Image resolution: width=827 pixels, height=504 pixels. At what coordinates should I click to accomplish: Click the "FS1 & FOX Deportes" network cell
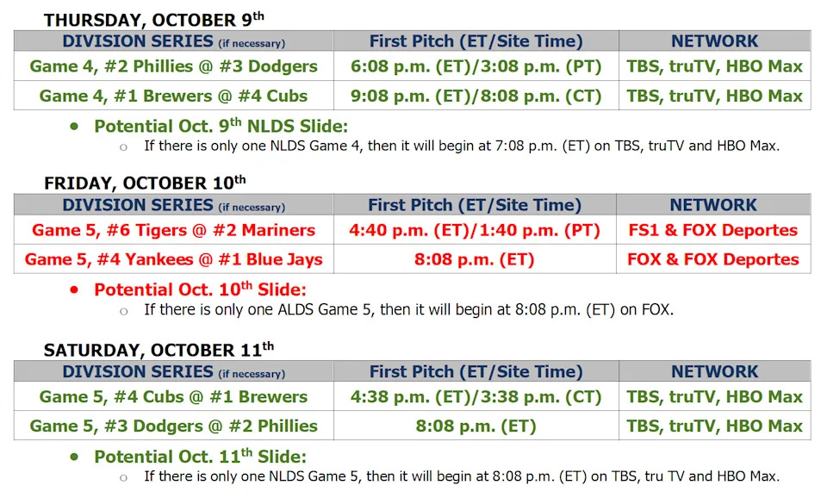(x=713, y=230)
